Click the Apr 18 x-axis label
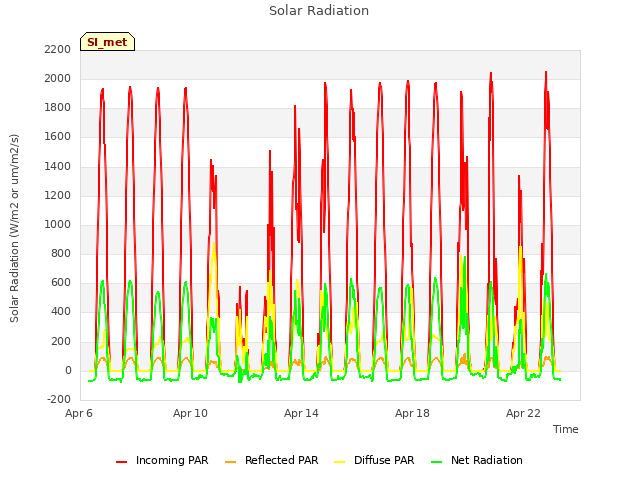Screen dimensions: 640x480 pyautogui.click(x=412, y=413)
